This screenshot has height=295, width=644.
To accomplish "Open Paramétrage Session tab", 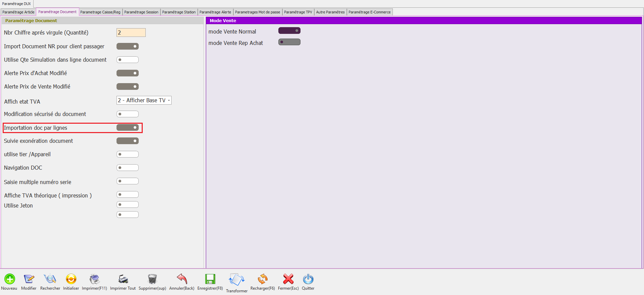I will point(141,12).
